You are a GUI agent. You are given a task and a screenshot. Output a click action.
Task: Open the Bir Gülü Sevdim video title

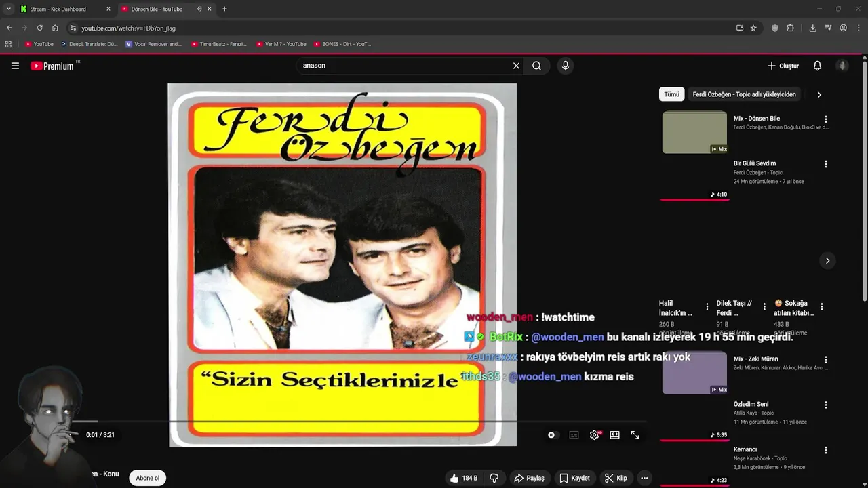(754, 163)
